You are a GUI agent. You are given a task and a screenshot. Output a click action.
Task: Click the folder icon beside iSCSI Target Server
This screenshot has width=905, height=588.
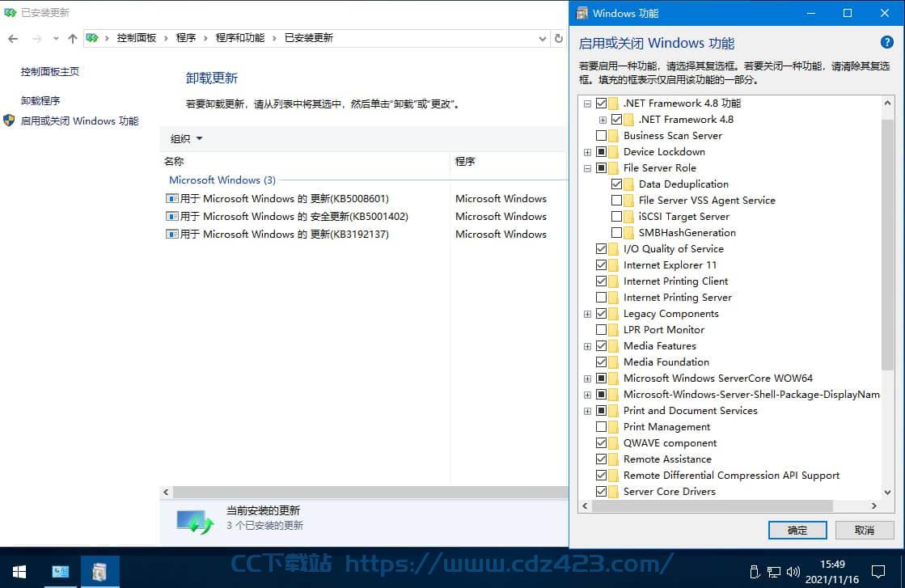pos(628,217)
